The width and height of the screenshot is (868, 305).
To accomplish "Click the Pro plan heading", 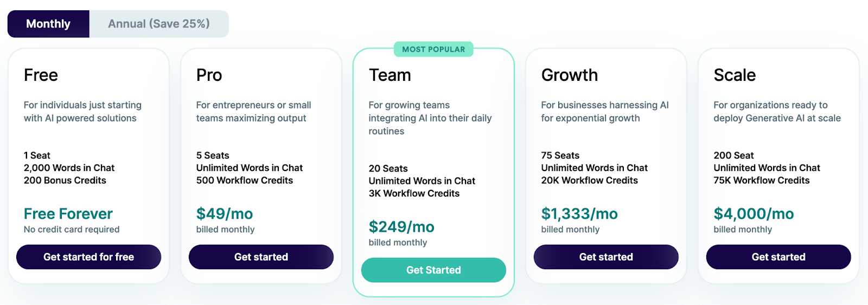I will (x=209, y=75).
